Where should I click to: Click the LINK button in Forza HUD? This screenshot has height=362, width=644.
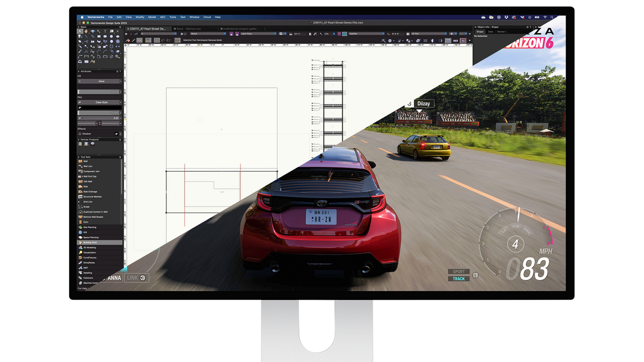click(x=137, y=278)
